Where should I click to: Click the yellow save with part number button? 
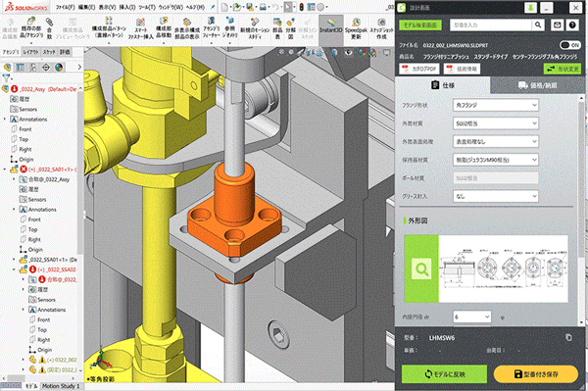[535, 374]
